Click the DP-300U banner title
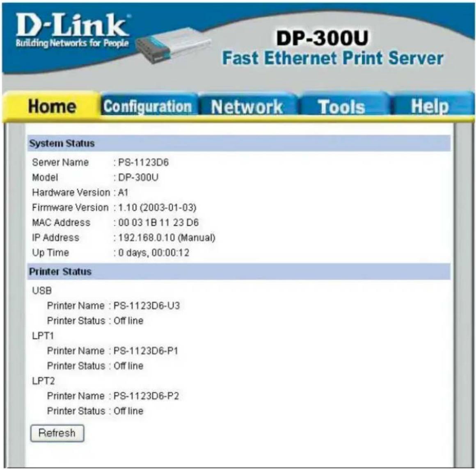 pos(322,38)
